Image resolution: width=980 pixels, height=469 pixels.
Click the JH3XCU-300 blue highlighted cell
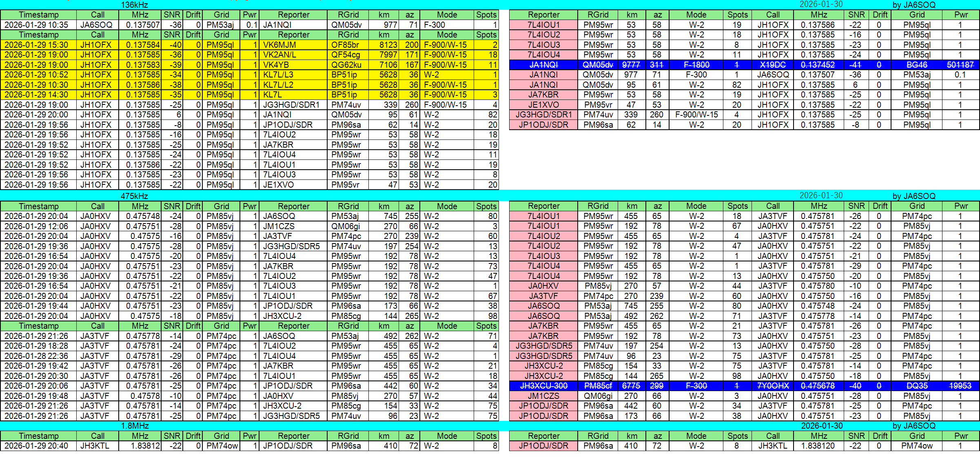click(x=543, y=386)
